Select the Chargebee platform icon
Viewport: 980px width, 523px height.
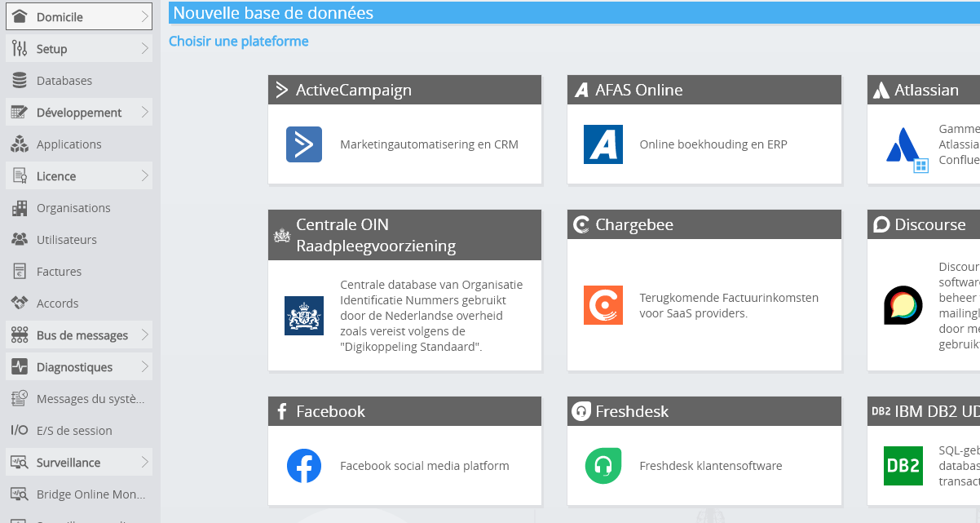(x=603, y=305)
